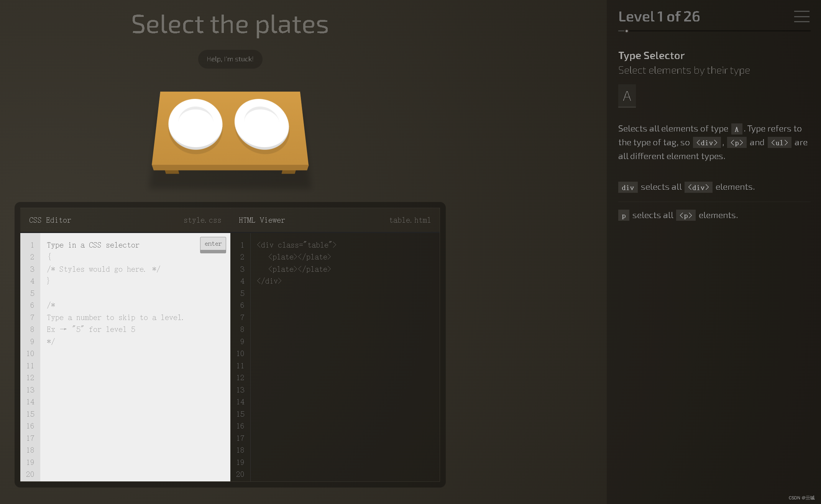Screen dimensions: 821x504
Task: Click the 'HTML Viewer' header label
Action: click(262, 220)
